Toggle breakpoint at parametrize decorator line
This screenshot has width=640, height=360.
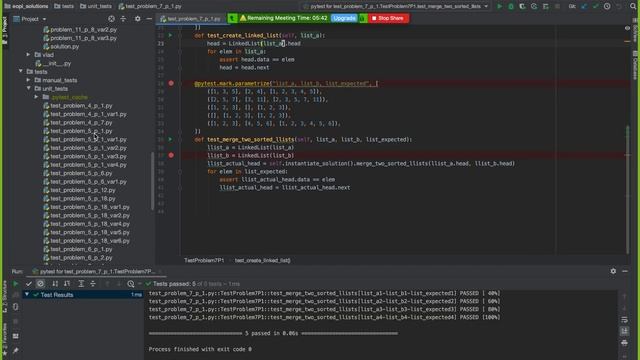click(171, 83)
